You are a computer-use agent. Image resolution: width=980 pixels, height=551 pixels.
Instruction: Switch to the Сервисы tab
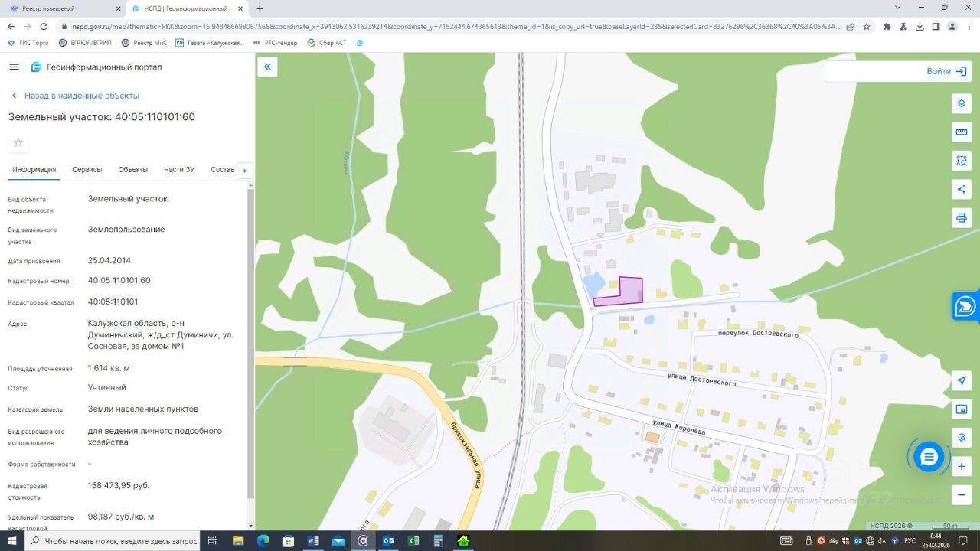point(87,170)
